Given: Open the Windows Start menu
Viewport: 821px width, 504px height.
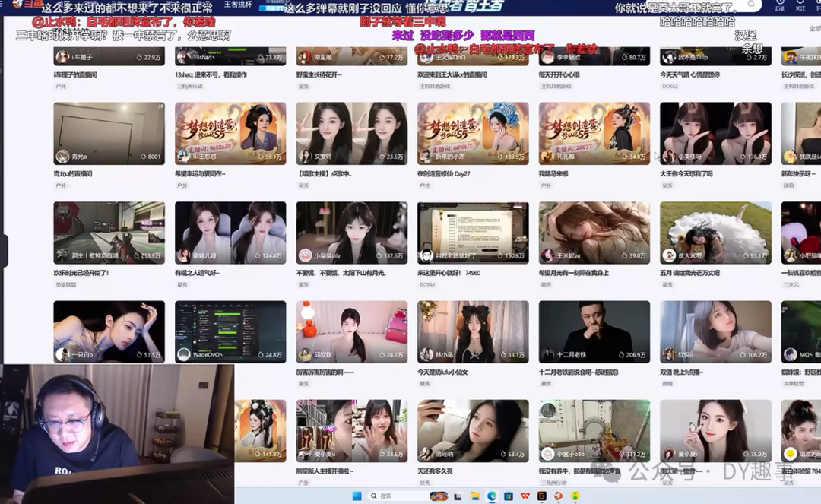Looking at the screenshot, I should [x=357, y=496].
